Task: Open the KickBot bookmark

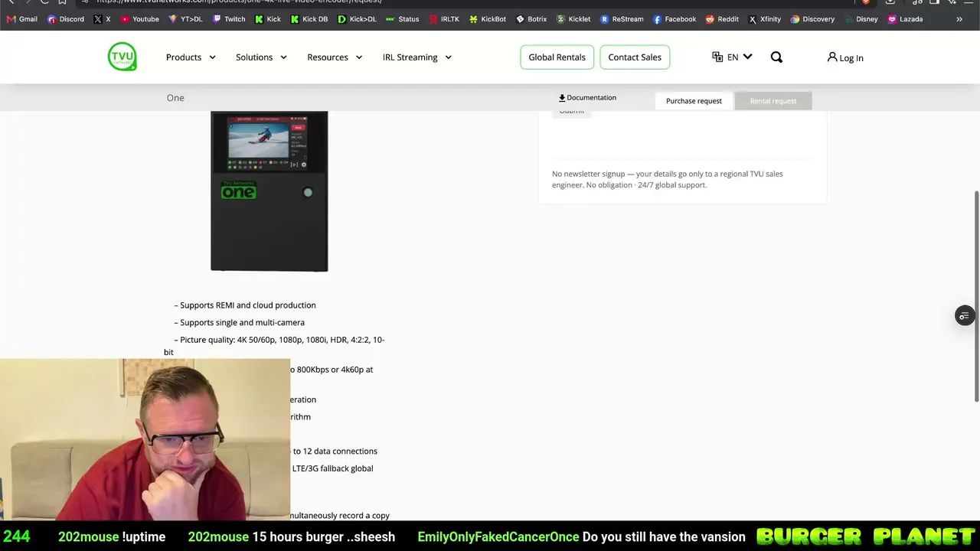Action: (487, 19)
